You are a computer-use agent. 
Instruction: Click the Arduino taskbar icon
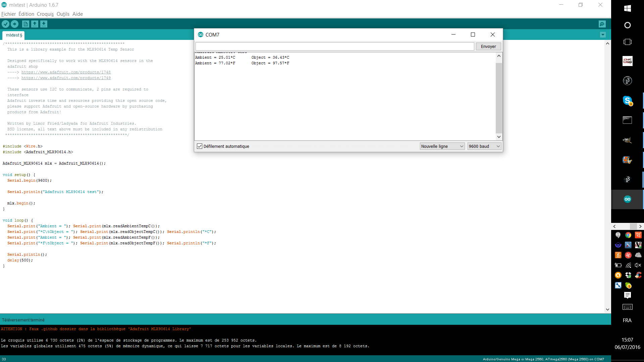627,199
